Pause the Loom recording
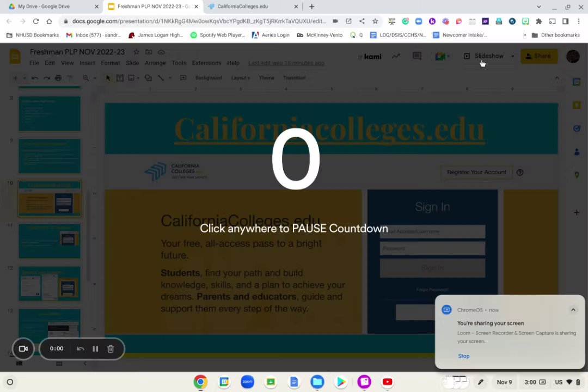Image resolution: width=588 pixels, height=392 pixels. point(95,349)
